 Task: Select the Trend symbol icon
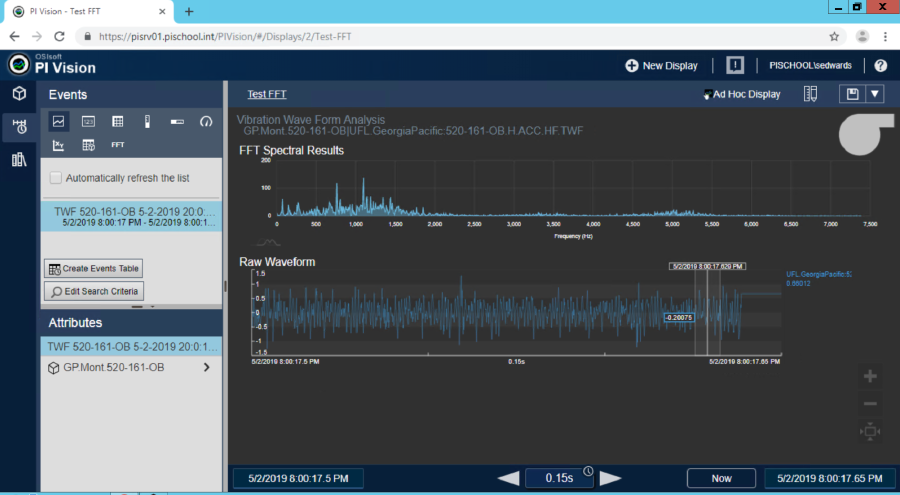59,121
